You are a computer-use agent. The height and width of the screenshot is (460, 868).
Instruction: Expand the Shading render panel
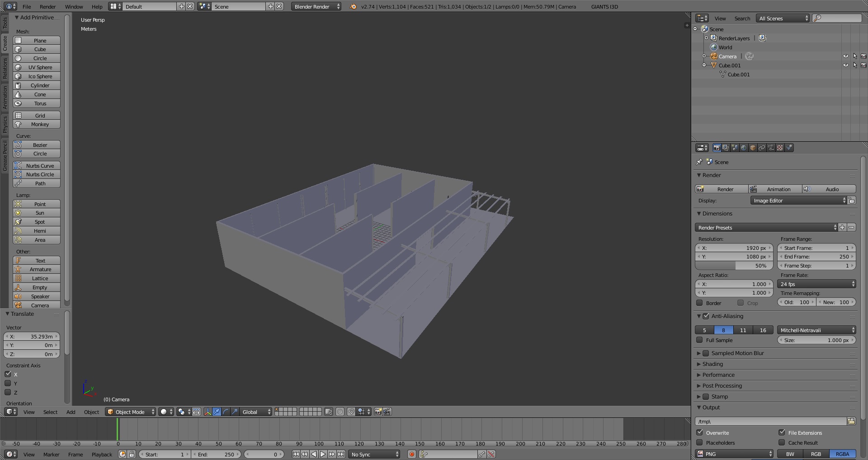coord(712,364)
